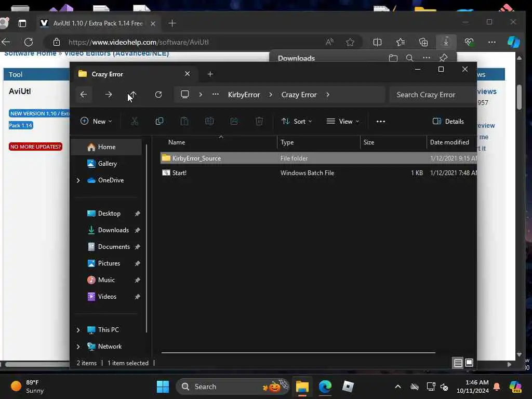Open the See more ellipsis menu
This screenshot has width=532, height=399.
pos(381,121)
